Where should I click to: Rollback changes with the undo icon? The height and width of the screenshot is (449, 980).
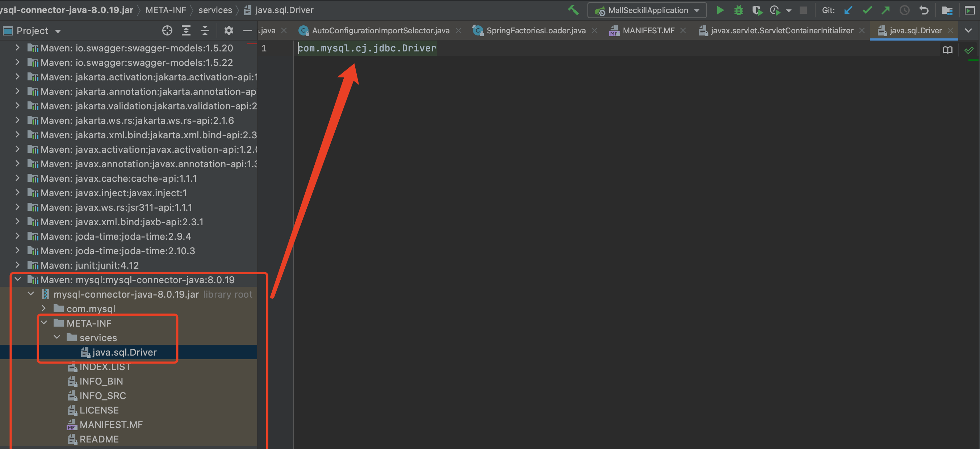pos(924,10)
